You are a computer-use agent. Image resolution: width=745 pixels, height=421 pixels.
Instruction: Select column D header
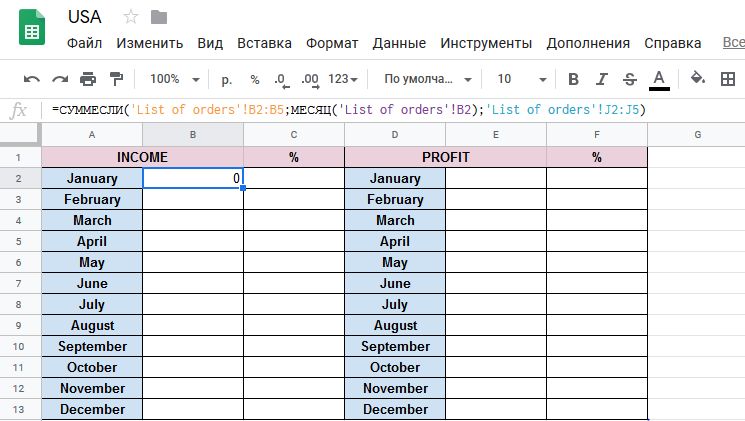[x=395, y=135]
